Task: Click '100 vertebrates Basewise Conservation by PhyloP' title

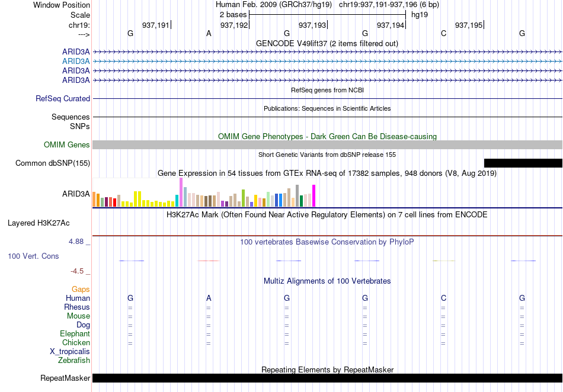Action: (327, 242)
